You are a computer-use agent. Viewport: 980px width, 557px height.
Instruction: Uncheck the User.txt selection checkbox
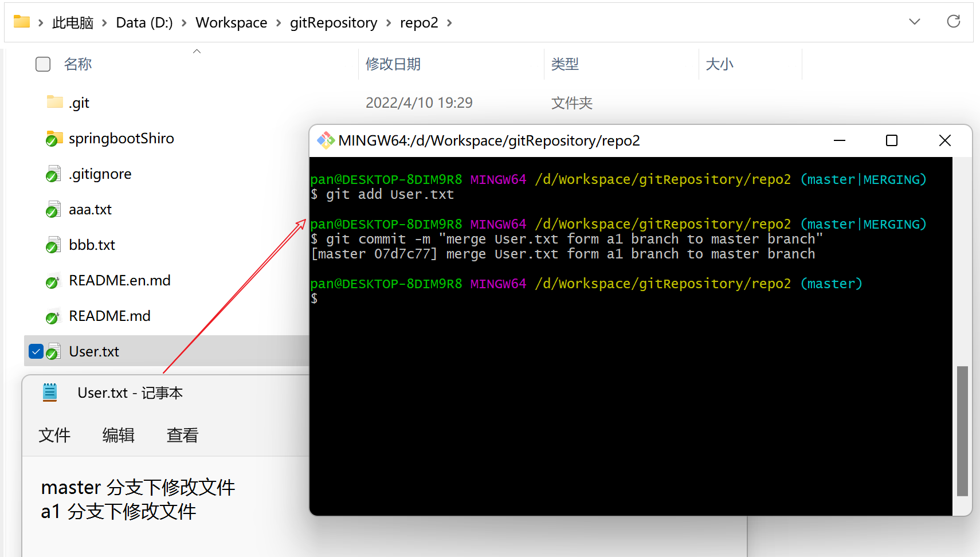pyautogui.click(x=36, y=351)
